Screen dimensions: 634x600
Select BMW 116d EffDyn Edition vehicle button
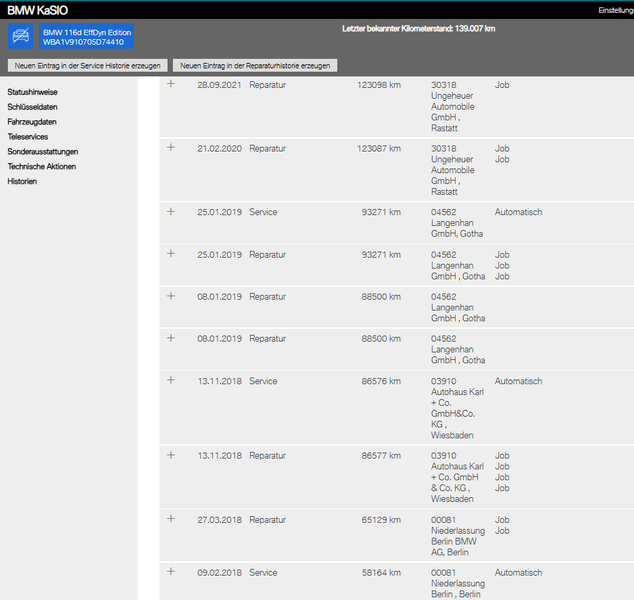click(86, 37)
